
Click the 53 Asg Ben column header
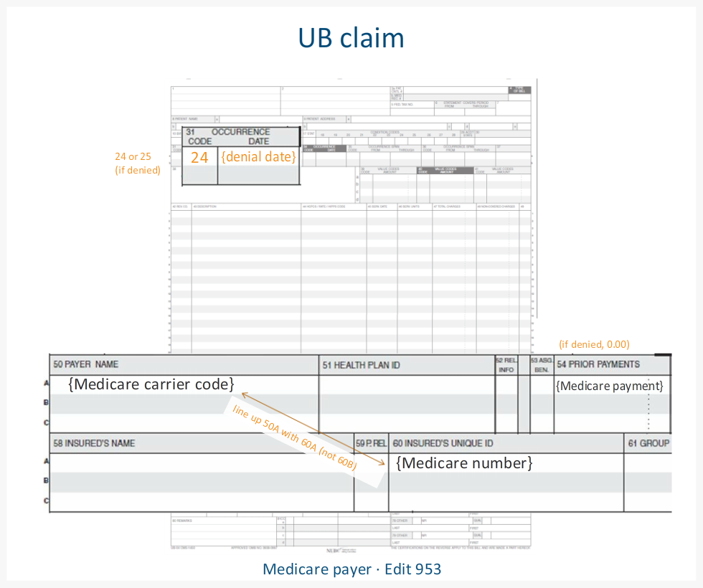(541, 365)
